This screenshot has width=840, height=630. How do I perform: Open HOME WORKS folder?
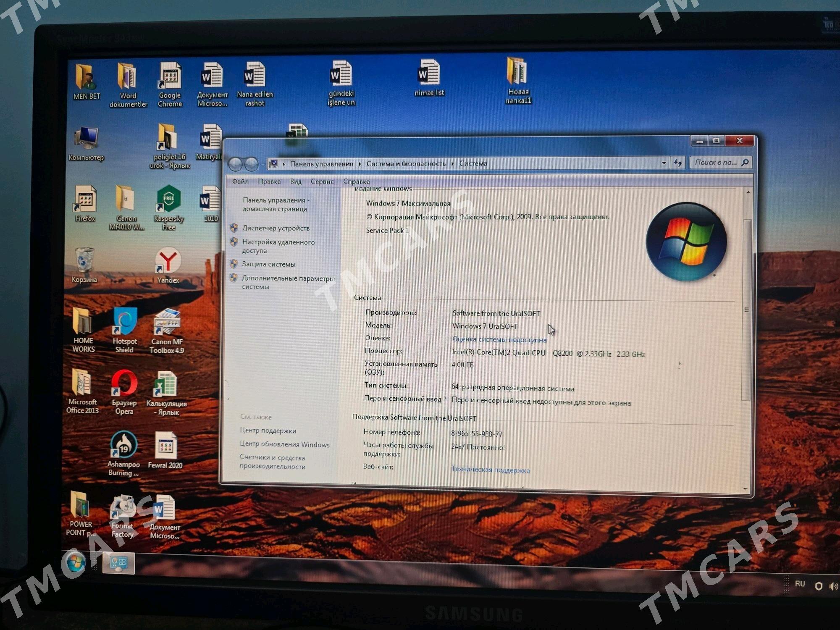[x=83, y=329]
